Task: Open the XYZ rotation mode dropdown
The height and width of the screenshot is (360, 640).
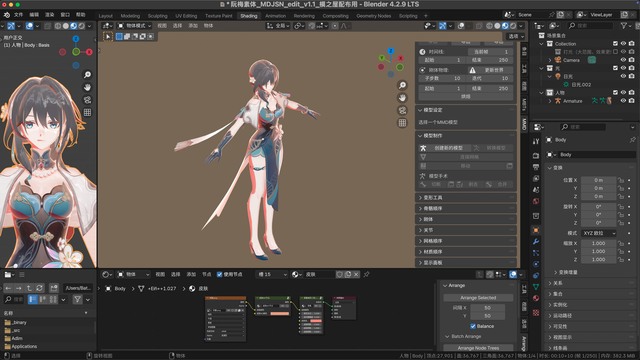Action: tap(598, 233)
